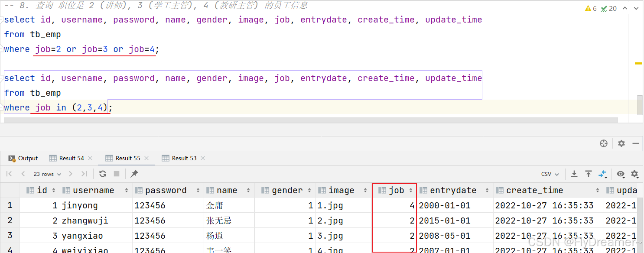Click the name cell 杨逍
Viewport: 644px width, 253px height.
coord(229,236)
